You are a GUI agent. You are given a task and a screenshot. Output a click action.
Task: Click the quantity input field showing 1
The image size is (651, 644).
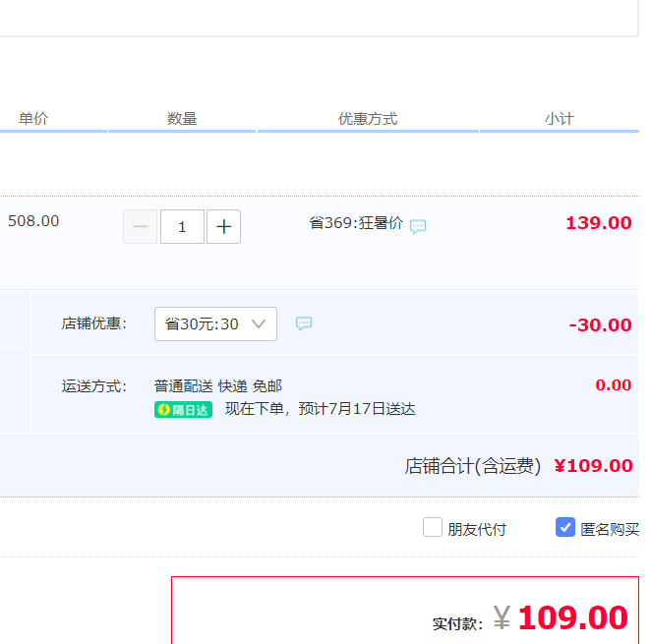click(x=182, y=227)
